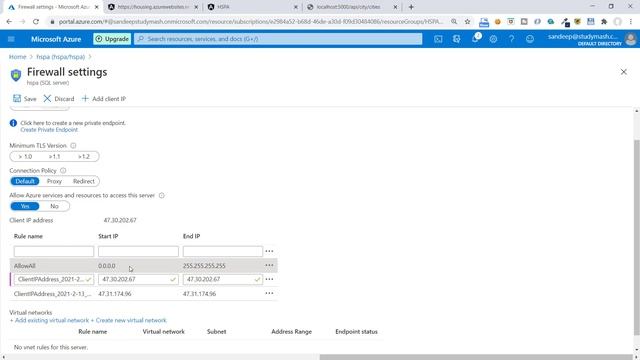Click the zoom magnifier icon in the address bar

click(x=454, y=22)
